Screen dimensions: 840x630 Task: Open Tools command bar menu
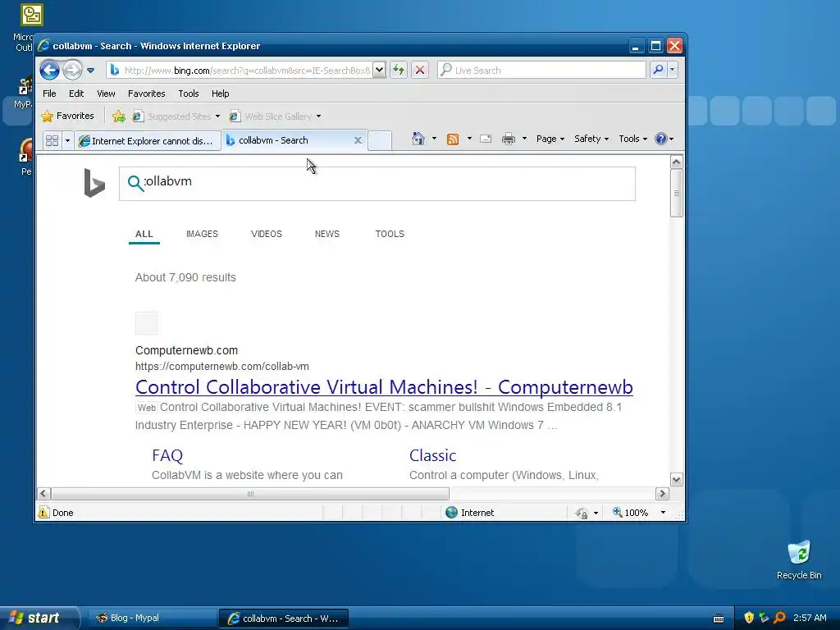632,139
